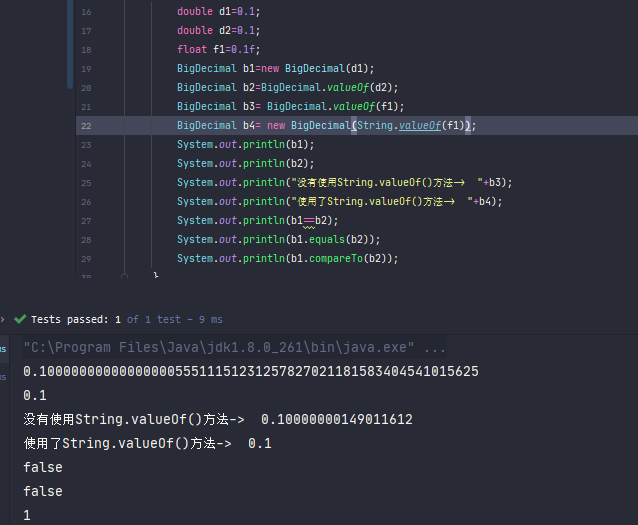This screenshot has width=638, height=525.
Task: Click gutter line number 27
Action: pos(86,221)
